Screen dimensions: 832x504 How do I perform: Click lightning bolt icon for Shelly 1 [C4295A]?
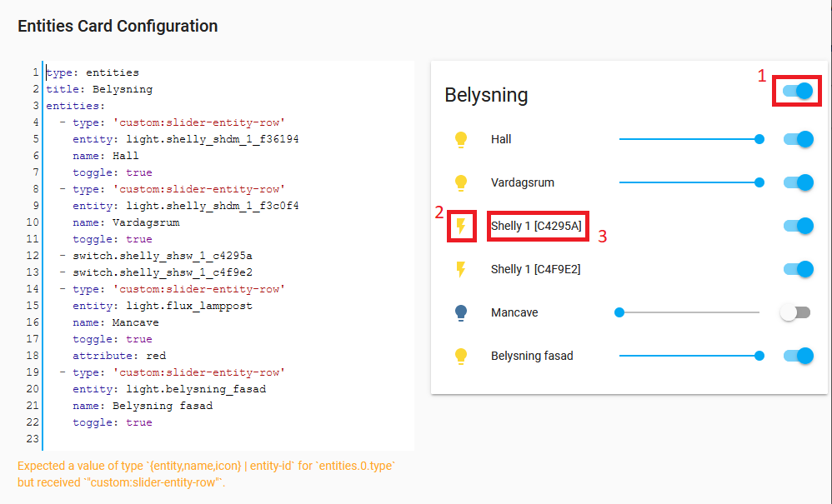click(461, 226)
